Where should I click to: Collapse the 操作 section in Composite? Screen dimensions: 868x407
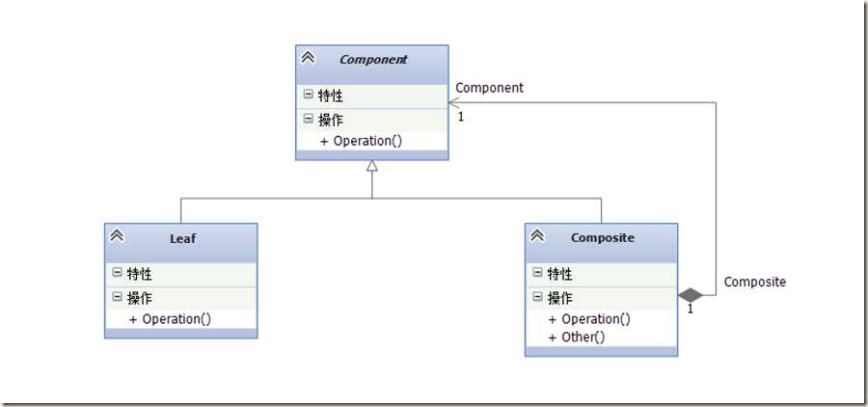[537, 297]
